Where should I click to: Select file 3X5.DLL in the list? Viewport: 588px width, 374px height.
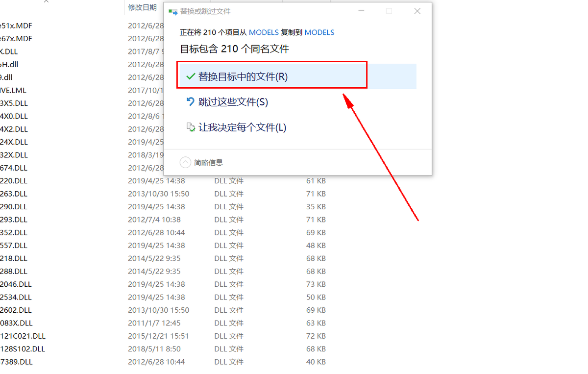point(14,103)
